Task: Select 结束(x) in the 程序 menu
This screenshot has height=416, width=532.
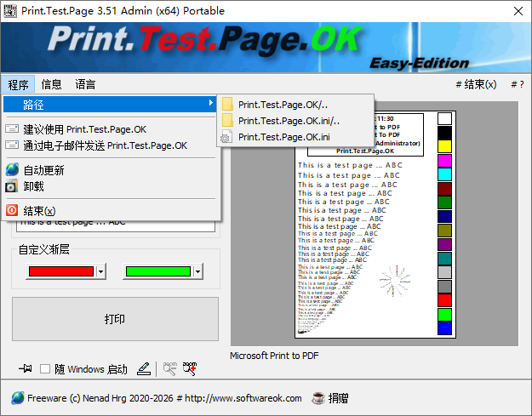Action: point(110,210)
